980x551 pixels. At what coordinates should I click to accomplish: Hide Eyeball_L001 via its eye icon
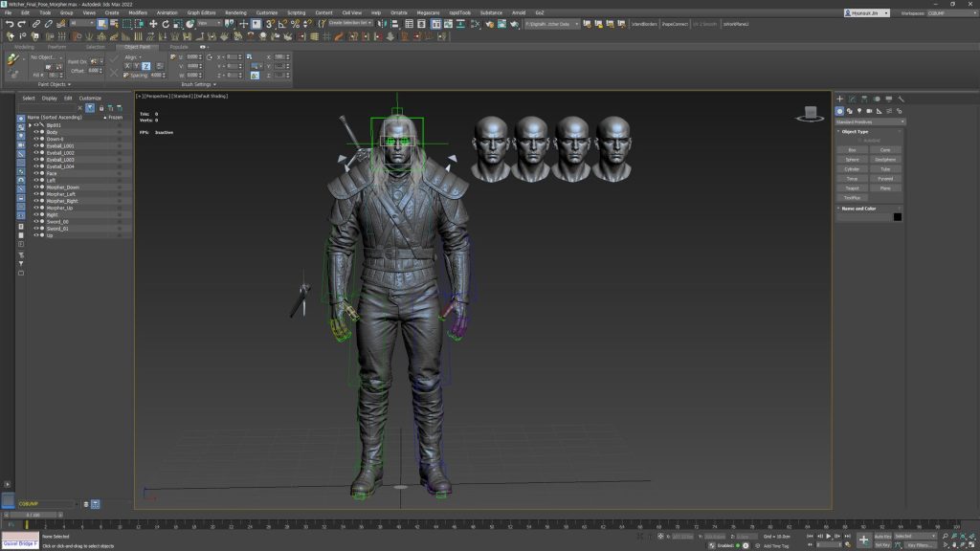click(35, 145)
